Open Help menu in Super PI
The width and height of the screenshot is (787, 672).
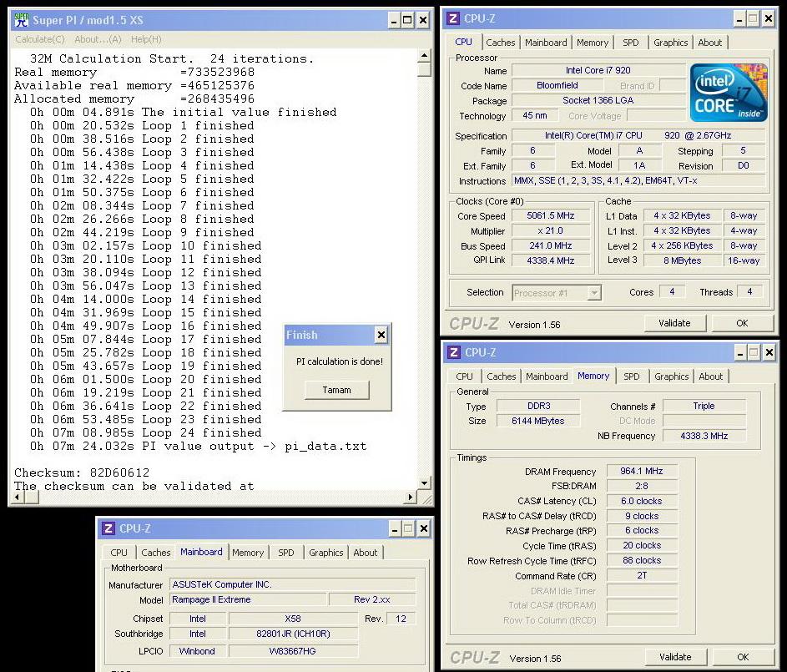[x=146, y=39]
